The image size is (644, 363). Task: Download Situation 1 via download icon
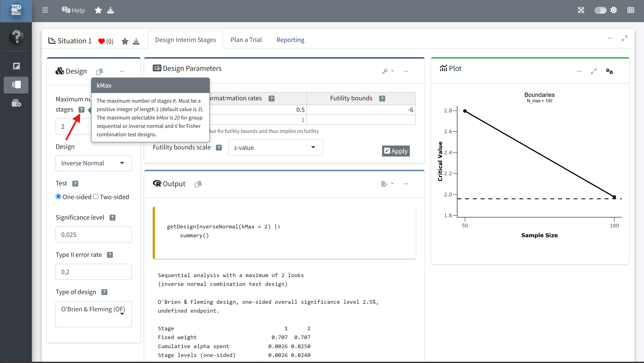136,41
